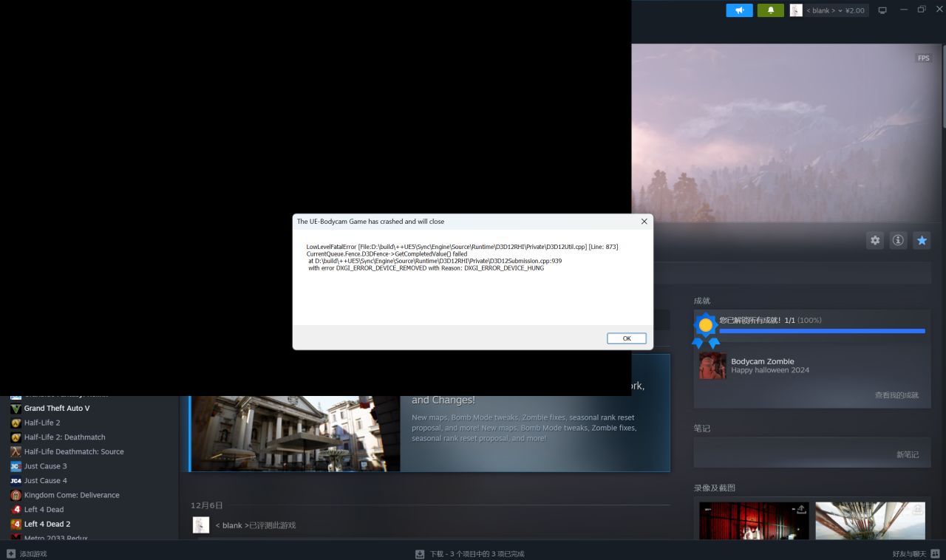The height and width of the screenshot is (560, 946).
Task: Click the downloads arrow icon
Action: 420,553
